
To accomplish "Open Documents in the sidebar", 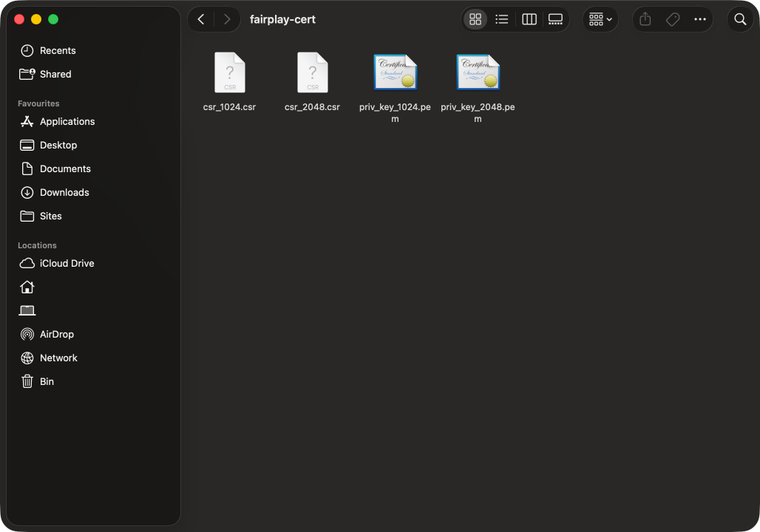I will tap(93, 168).
